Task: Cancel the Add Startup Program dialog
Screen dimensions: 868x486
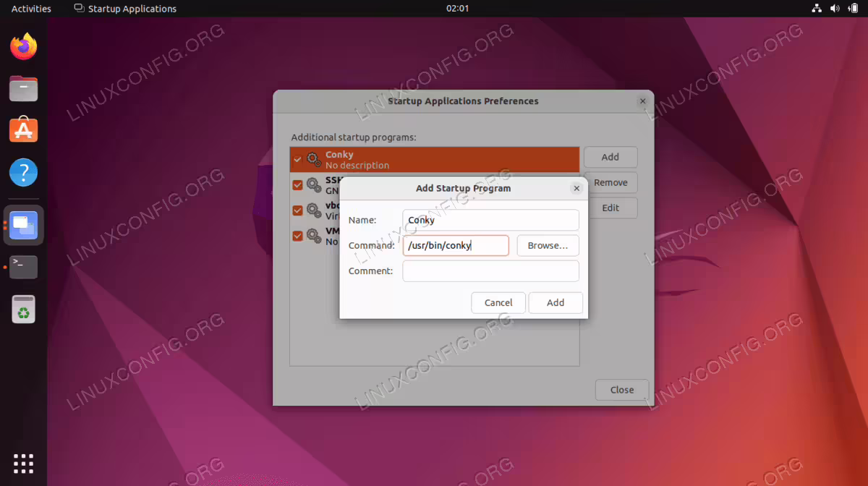Action: coord(498,303)
